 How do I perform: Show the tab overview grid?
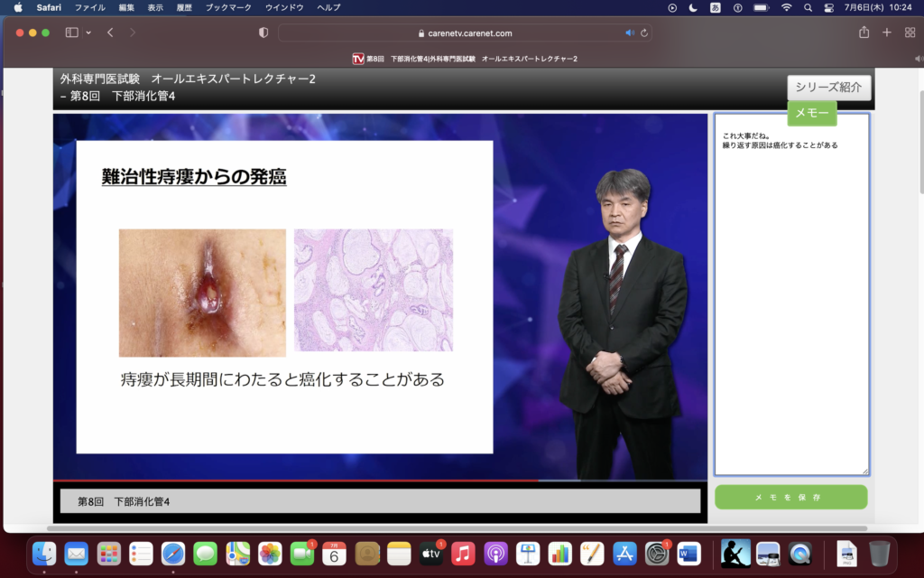(x=909, y=33)
